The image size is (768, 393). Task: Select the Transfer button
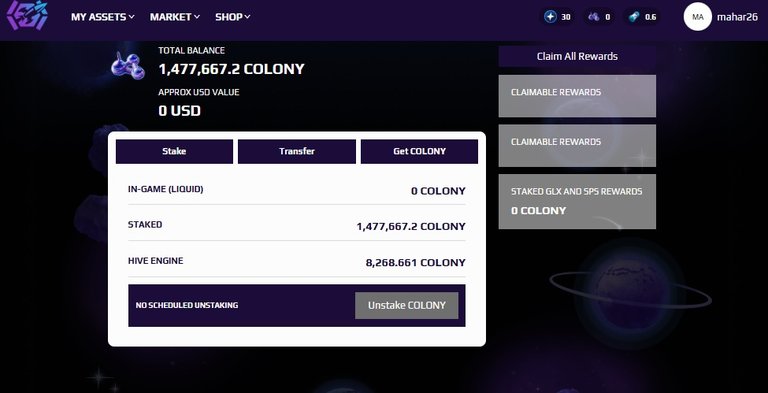click(x=297, y=151)
